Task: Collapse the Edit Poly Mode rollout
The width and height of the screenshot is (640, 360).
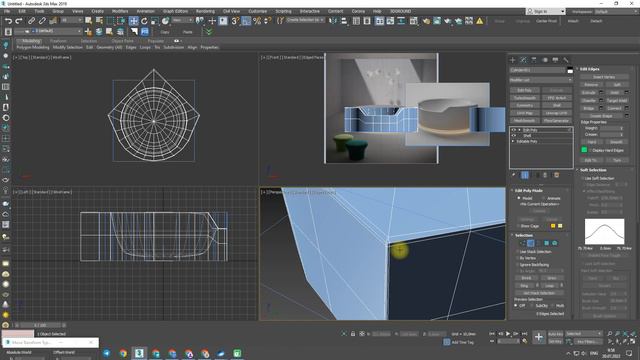Action: pos(529,191)
